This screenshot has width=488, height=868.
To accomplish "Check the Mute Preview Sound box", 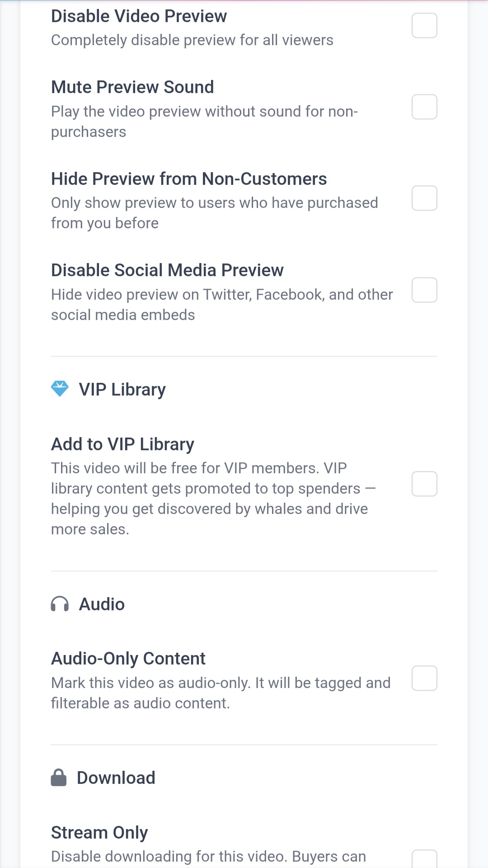I will pyautogui.click(x=424, y=107).
